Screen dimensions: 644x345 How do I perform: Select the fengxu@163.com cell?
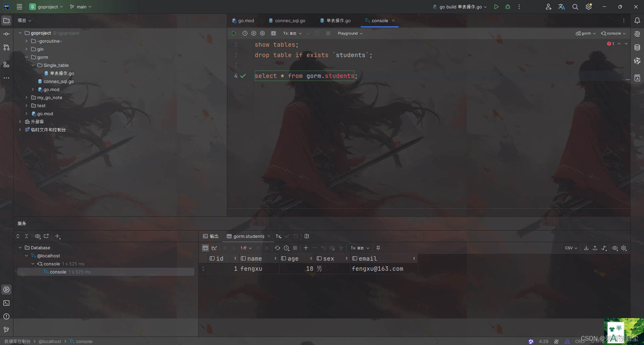tap(384, 269)
